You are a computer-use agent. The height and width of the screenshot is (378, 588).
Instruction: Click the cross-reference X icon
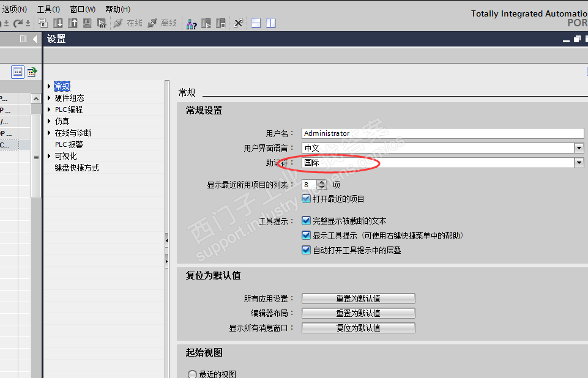pyautogui.click(x=239, y=23)
